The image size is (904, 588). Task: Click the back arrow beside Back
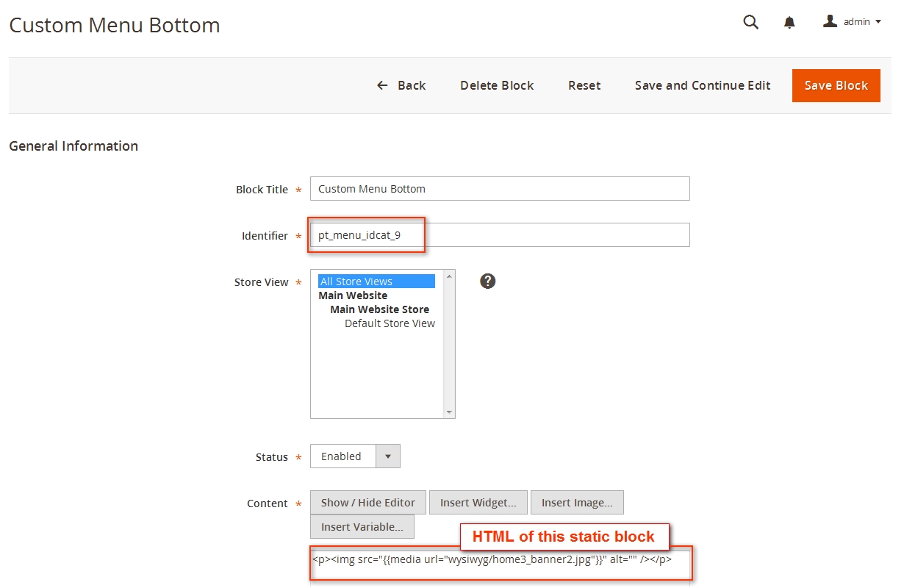tap(381, 85)
